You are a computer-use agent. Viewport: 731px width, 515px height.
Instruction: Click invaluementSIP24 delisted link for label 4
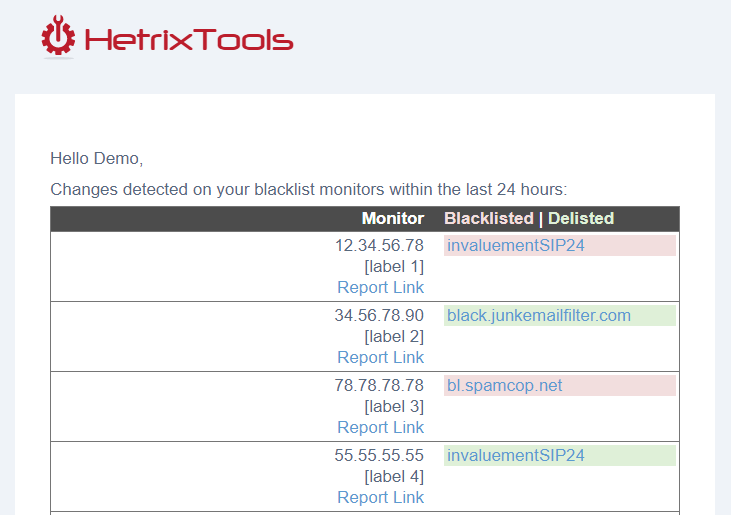pyautogui.click(x=516, y=455)
